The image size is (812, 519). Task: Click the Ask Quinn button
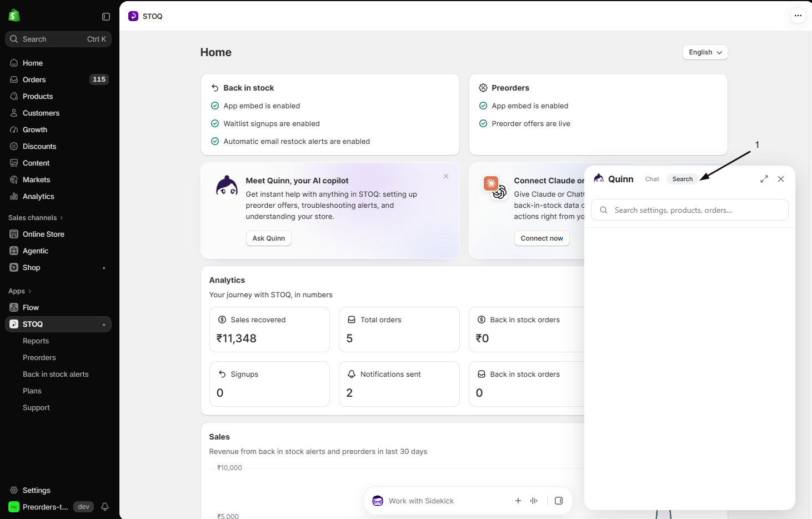(x=269, y=238)
